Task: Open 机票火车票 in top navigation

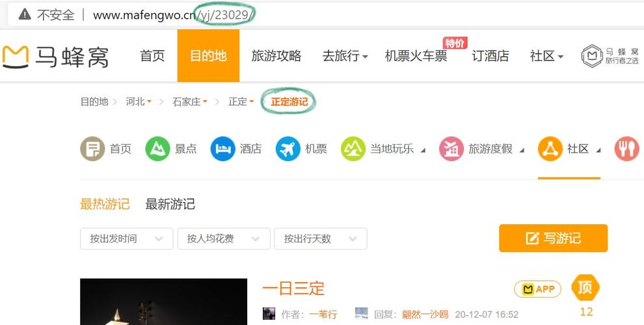Action: 416,56
